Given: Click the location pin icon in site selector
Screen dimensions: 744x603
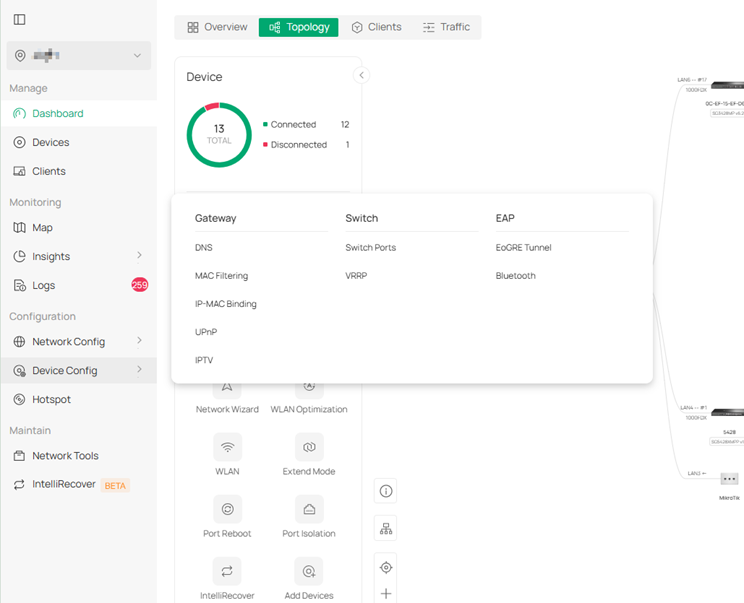Looking at the screenshot, I should pos(20,56).
